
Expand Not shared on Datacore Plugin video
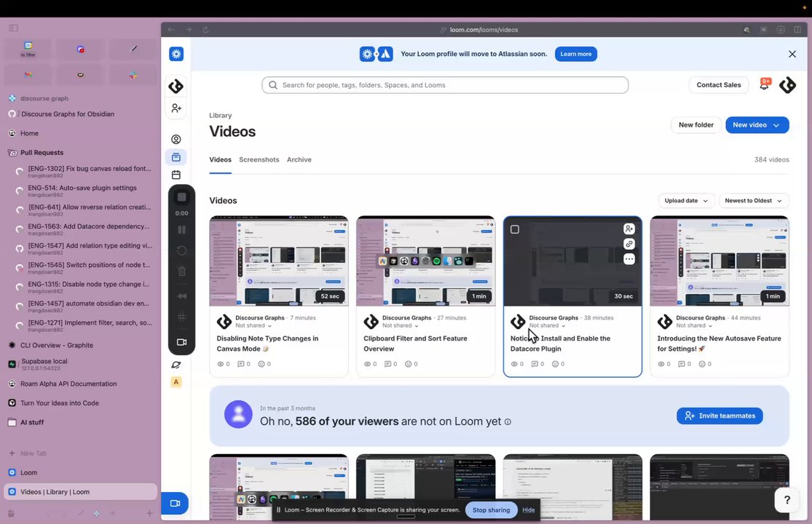[x=548, y=325]
